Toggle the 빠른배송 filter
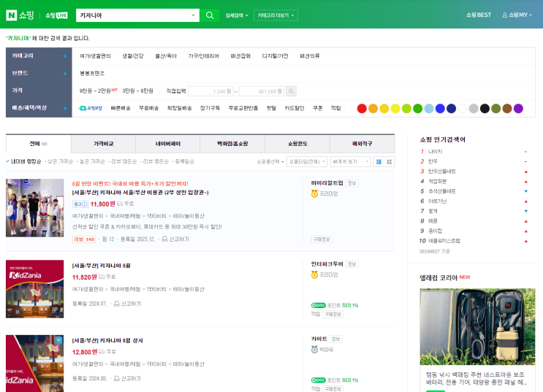 [121, 108]
